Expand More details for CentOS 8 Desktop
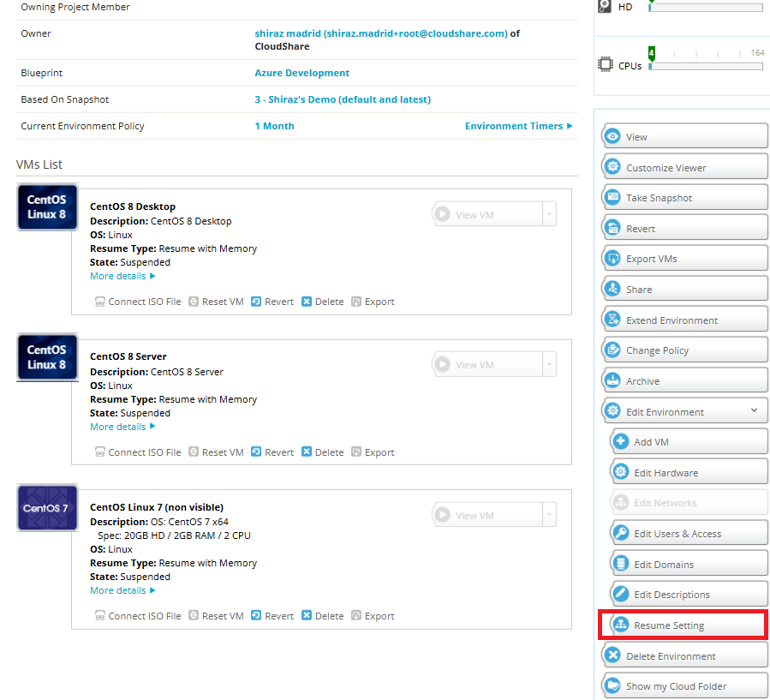The width and height of the screenshot is (770, 700). click(x=122, y=276)
